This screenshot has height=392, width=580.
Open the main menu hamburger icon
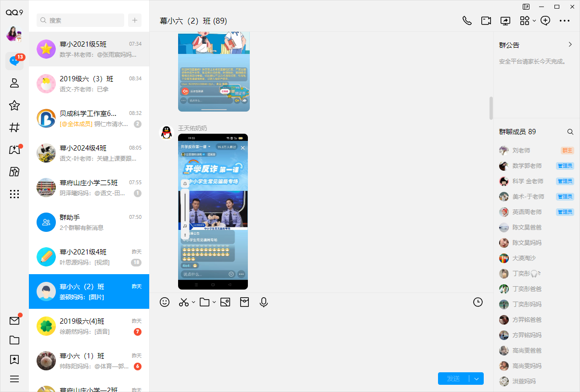click(x=14, y=379)
